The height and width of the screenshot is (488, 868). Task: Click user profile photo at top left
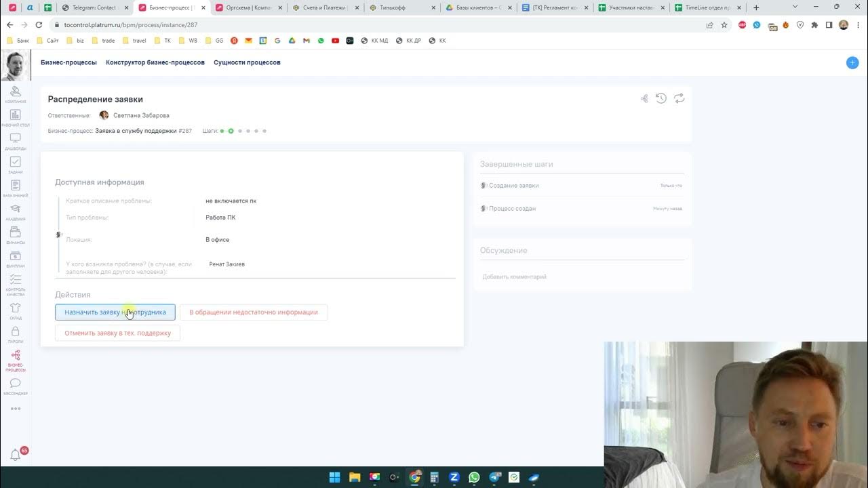coord(16,65)
